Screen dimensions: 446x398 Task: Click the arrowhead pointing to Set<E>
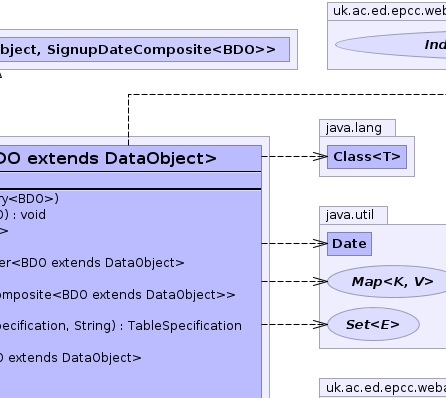(321, 324)
